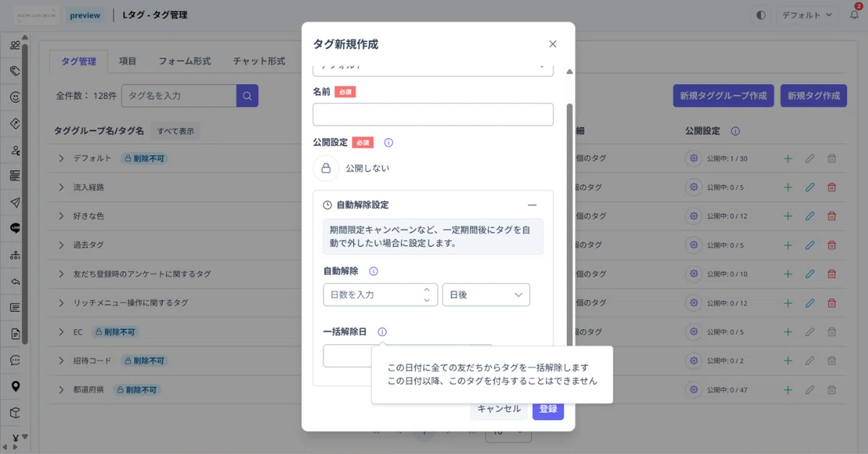Click info icon next to 一括解除日

point(382,332)
